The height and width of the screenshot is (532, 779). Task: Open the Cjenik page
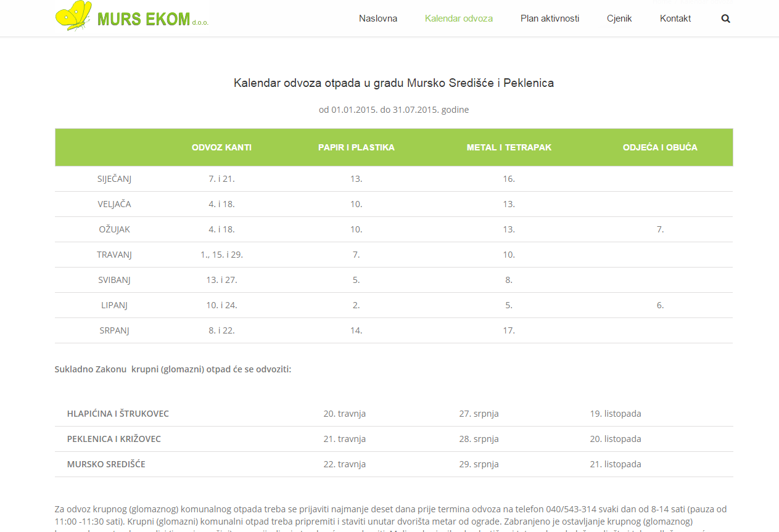pyautogui.click(x=619, y=18)
